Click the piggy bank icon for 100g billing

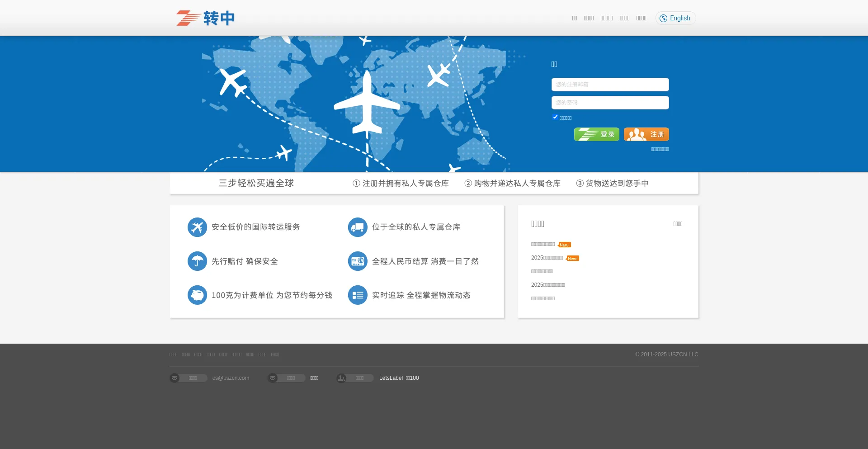tap(197, 295)
